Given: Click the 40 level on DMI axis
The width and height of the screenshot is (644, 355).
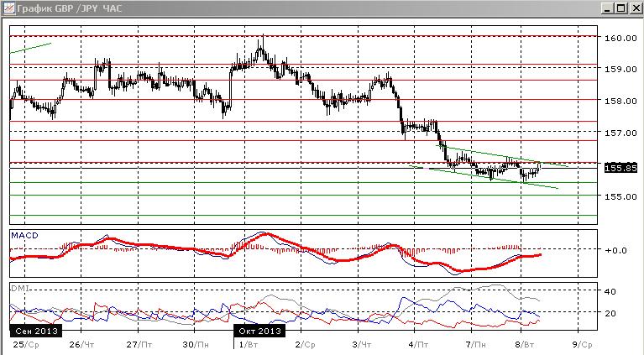Looking at the screenshot, I should tap(610, 291).
